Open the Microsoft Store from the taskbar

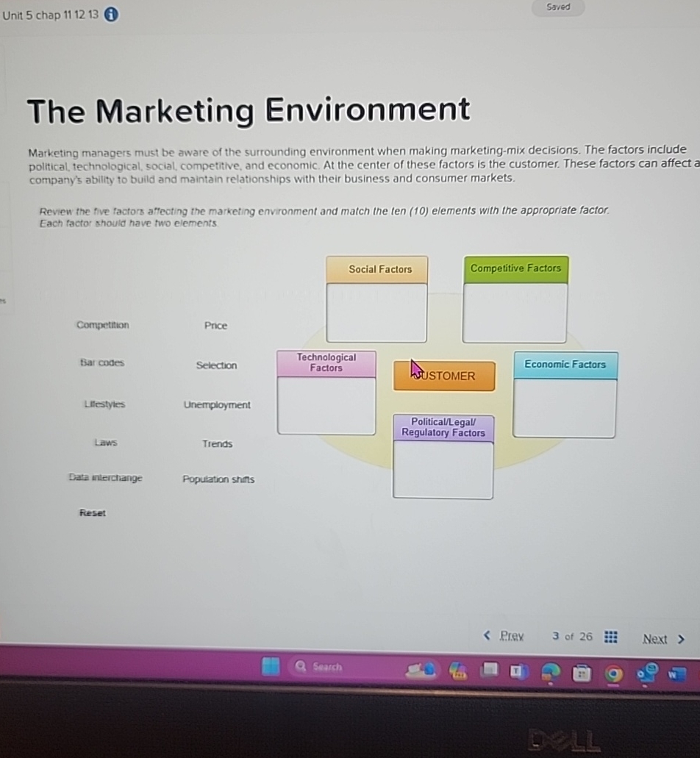pos(582,671)
